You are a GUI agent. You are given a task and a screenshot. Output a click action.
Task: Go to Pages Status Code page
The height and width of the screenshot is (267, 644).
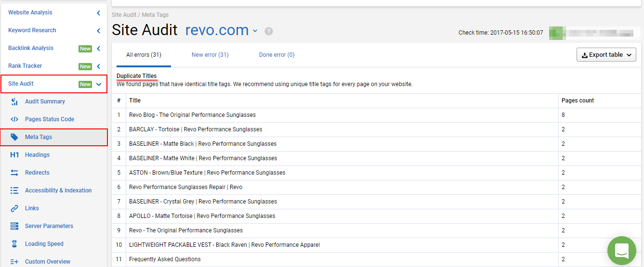click(50, 119)
